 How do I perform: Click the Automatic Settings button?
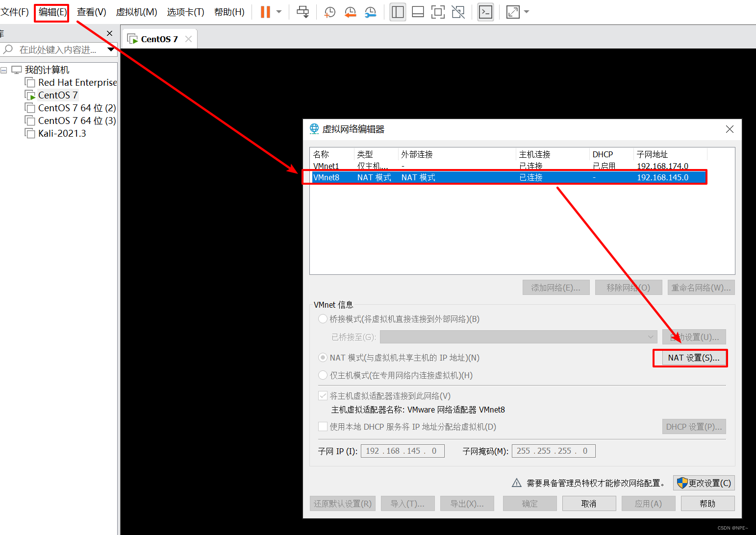coord(694,337)
